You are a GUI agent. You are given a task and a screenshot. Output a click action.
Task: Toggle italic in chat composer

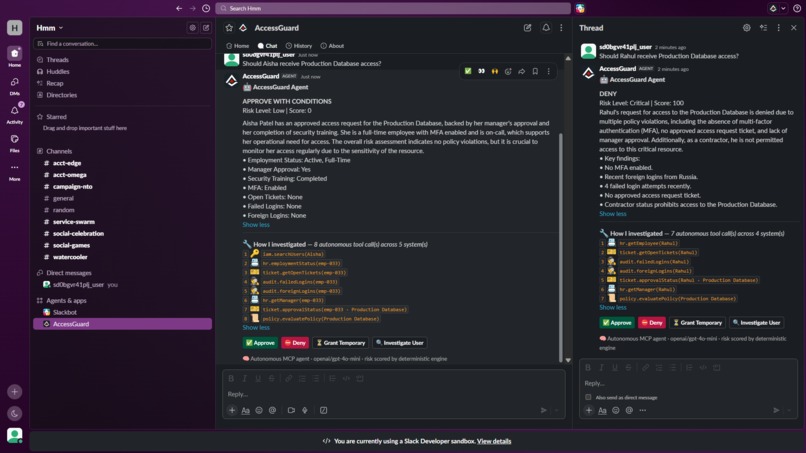245,378
